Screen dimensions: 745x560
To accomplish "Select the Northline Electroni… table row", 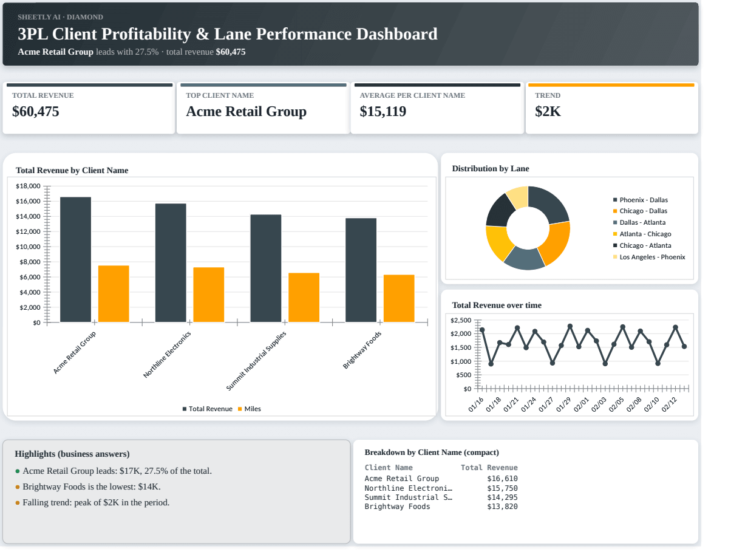I will (441, 488).
